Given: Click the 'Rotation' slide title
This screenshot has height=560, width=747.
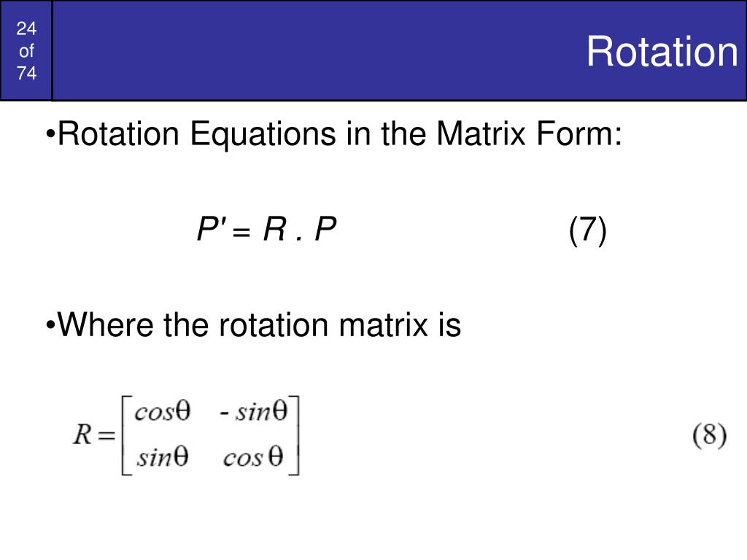Looking at the screenshot, I should (x=662, y=52).
